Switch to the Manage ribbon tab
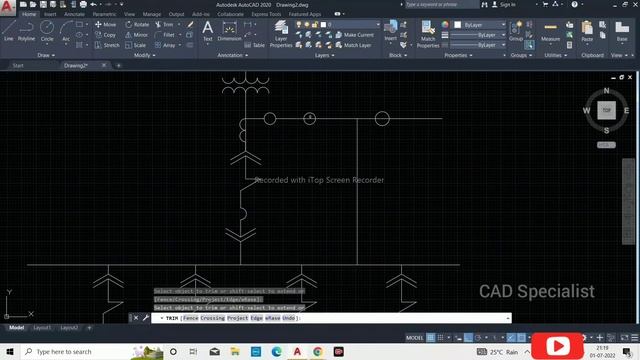Screen dimensions: 640x360 coord(152,14)
